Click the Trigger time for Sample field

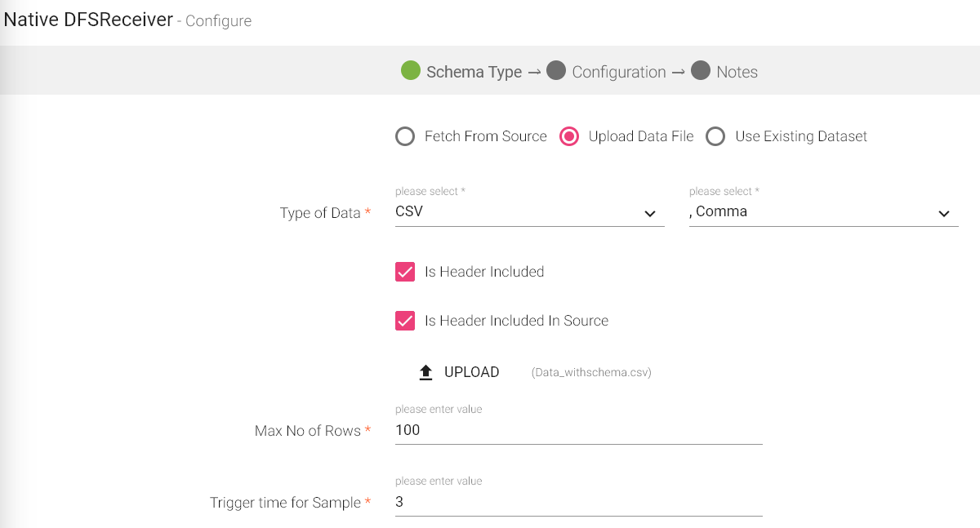coord(578,502)
